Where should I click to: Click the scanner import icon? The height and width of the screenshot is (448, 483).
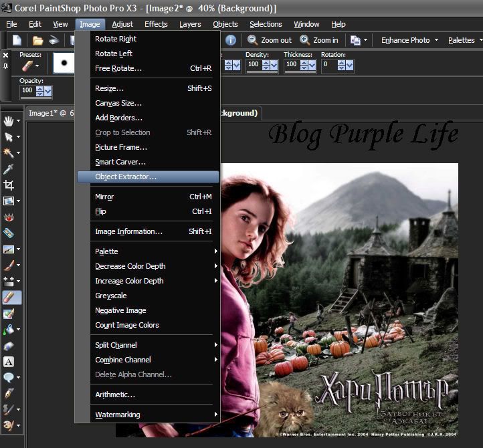54,40
